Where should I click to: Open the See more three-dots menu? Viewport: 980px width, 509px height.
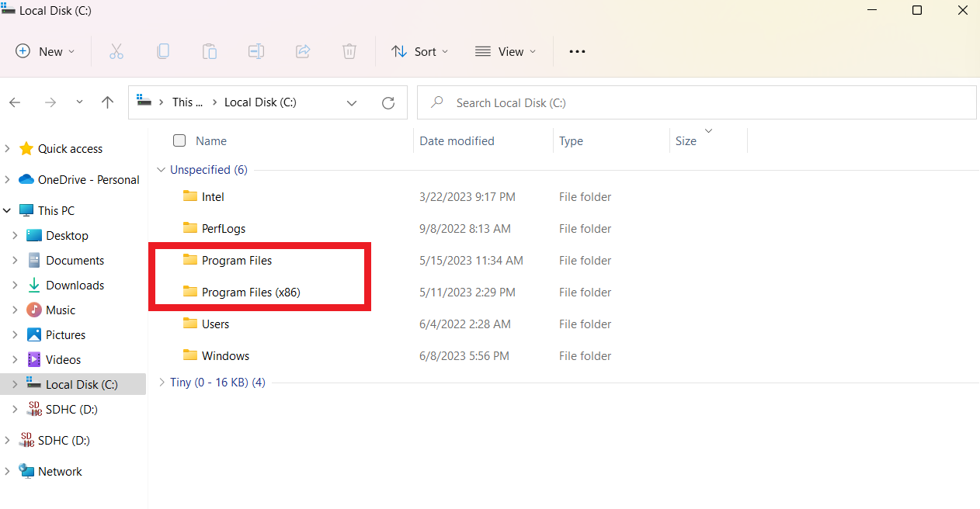(x=577, y=51)
